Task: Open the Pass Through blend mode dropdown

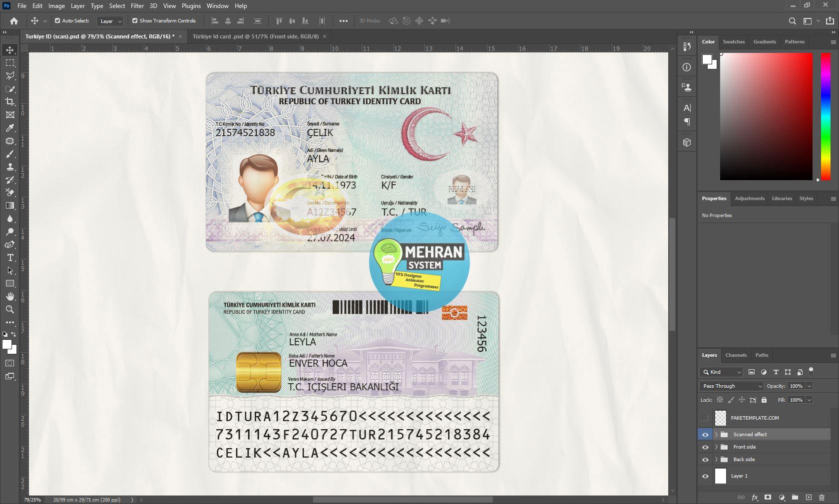Action: (731, 386)
